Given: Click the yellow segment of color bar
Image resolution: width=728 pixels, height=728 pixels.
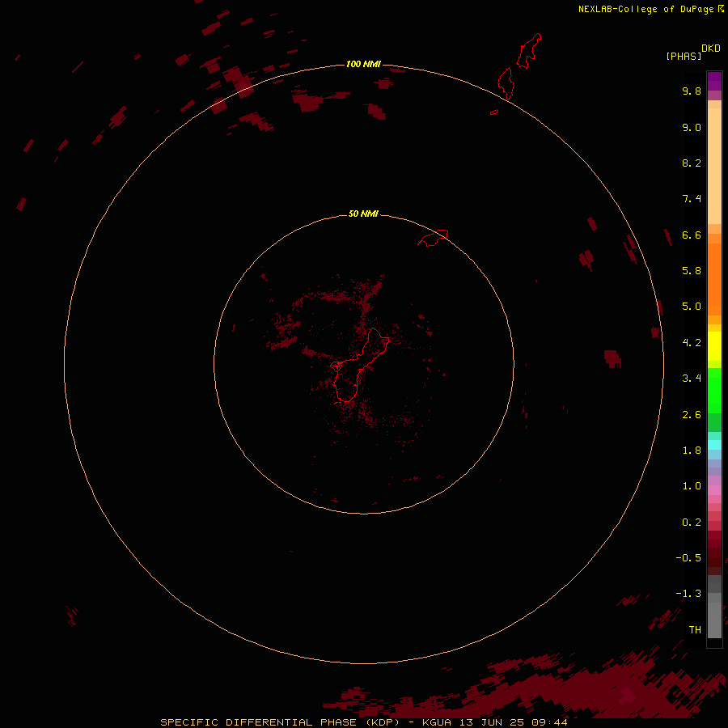Looking at the screenshot, I should [x=714, y=346].
